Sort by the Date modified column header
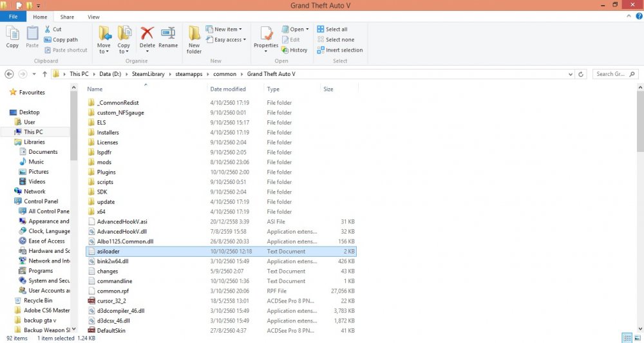 (x=228, y=89)
